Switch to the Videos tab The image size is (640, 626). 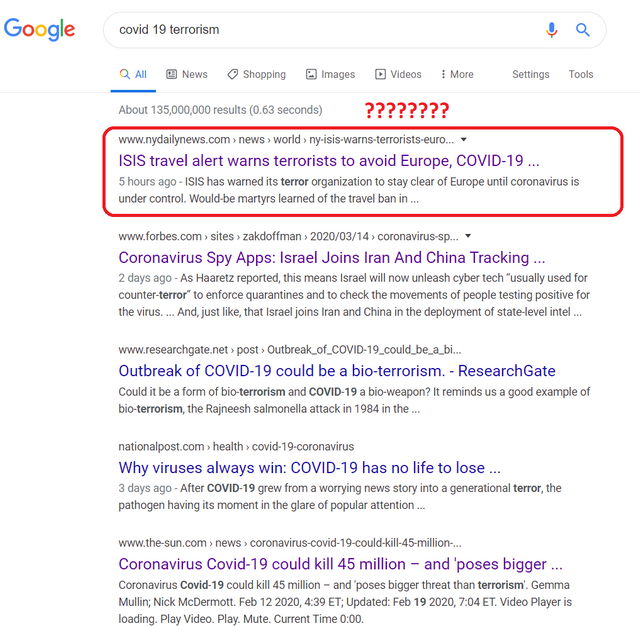(398, 74)
